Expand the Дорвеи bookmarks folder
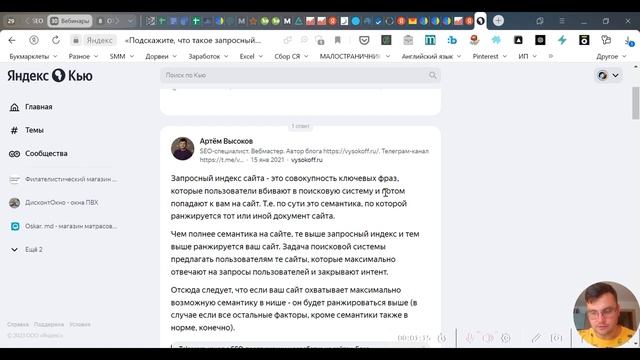The image size is (640, 360). 161,56
